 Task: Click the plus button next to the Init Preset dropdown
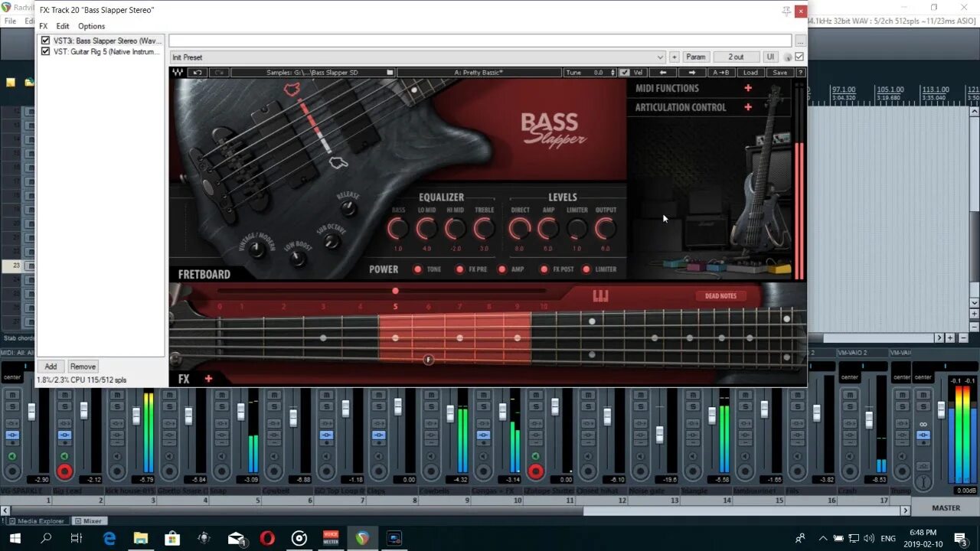point(675,57)
